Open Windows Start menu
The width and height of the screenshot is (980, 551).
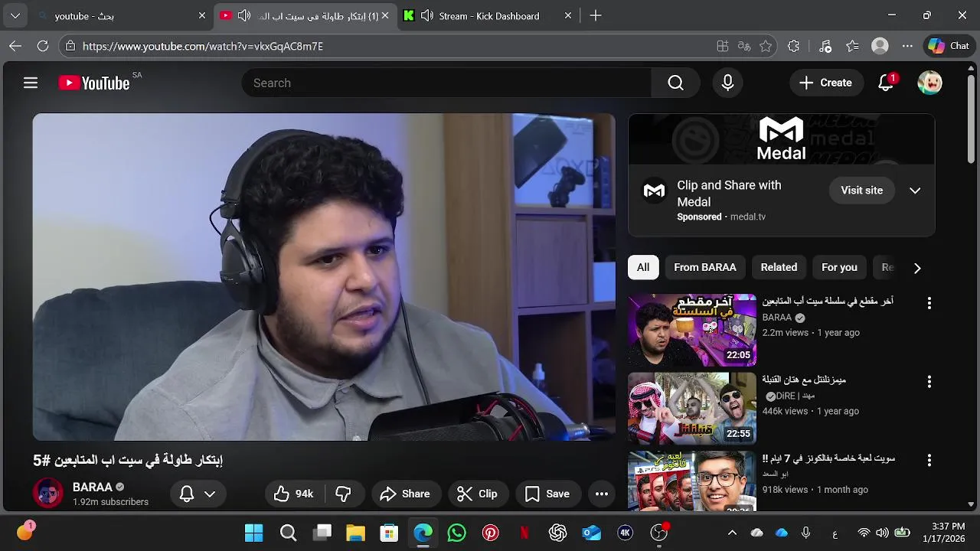tap(253, 533)
